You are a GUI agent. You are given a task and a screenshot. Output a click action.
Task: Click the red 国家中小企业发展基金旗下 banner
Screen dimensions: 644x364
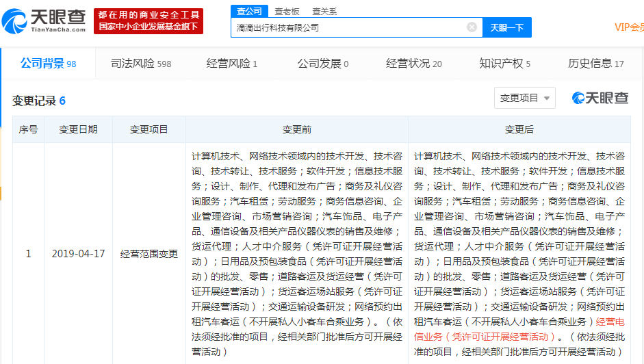tap(149, 21)
